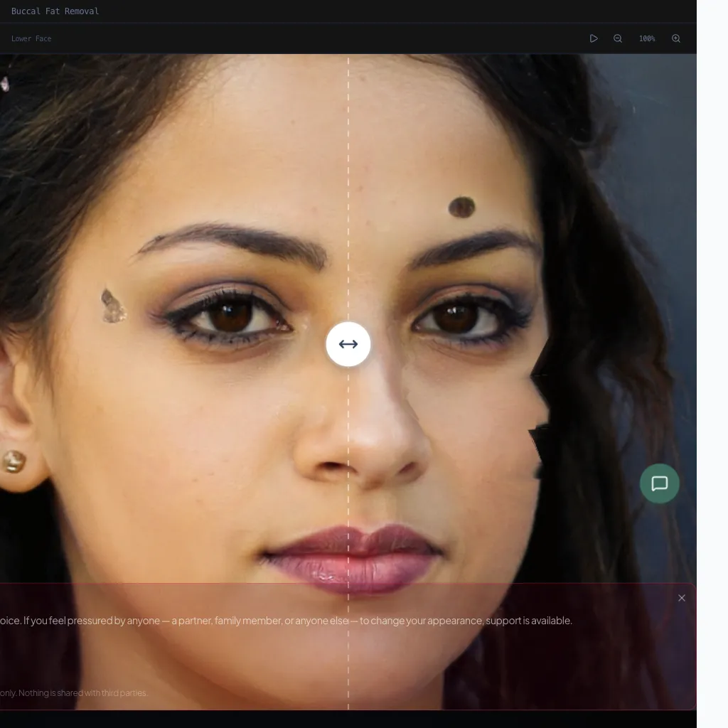Image resolution: width=728 pixels, height=728 pixels.
Task: Click the zoom in magnifier icon
Action: point(676,38)
